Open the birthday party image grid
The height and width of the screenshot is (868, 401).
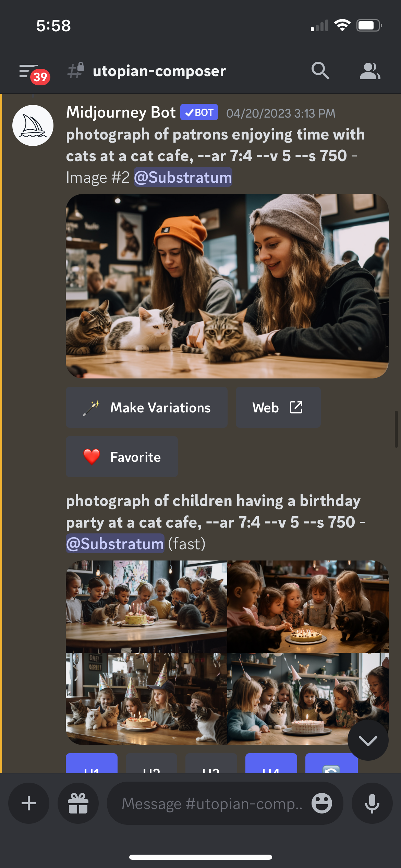tap(227, 653)
